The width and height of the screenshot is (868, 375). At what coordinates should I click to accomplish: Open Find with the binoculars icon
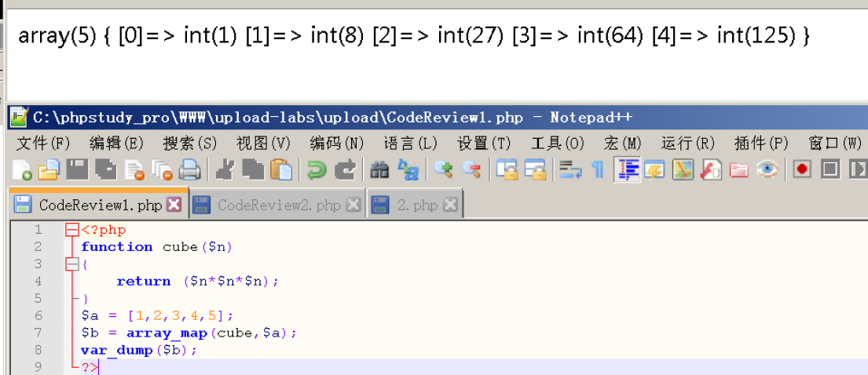click(x=379, y=169)
